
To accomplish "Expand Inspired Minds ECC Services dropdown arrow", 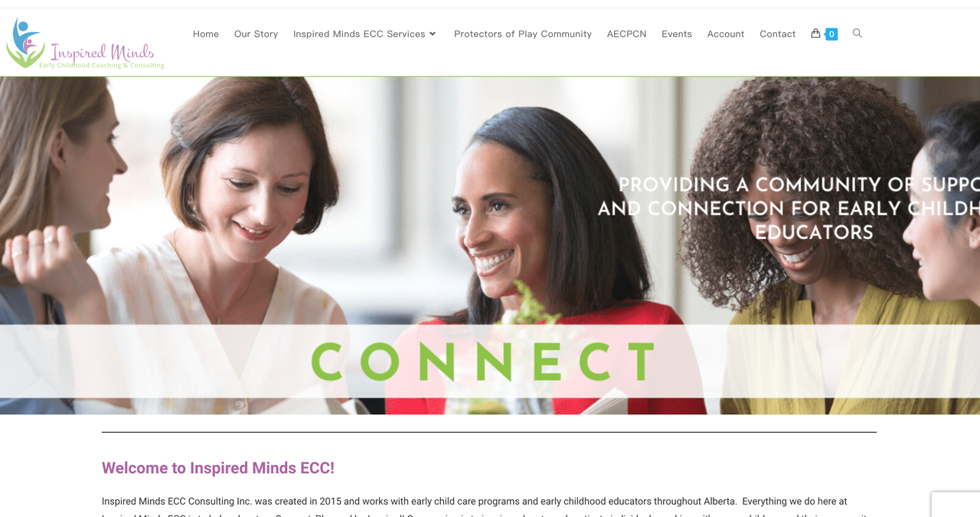I will (x=433, y=34).
